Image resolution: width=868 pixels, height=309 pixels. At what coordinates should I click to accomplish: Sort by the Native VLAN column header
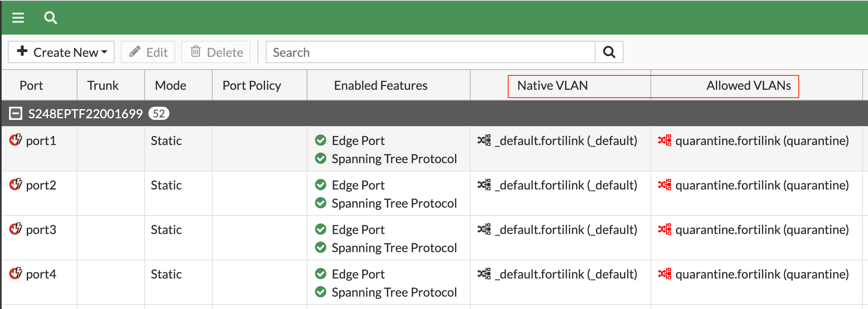pyautogui.click(x=553, y=85)
